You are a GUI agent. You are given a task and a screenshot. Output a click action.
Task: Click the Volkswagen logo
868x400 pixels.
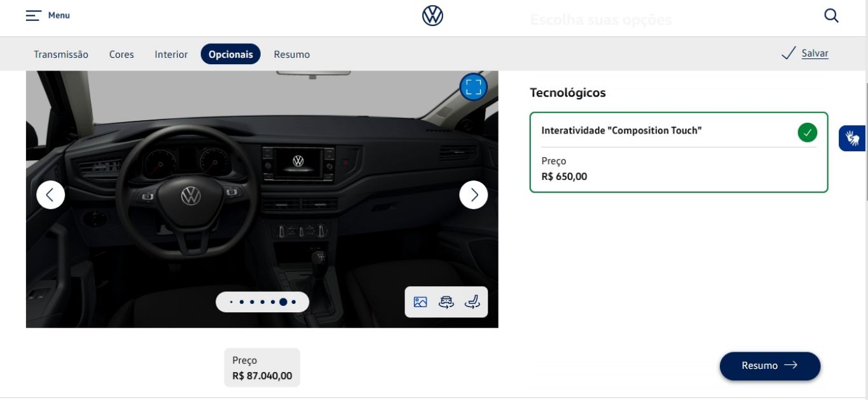pyautogui.click(x=432, y=16)
